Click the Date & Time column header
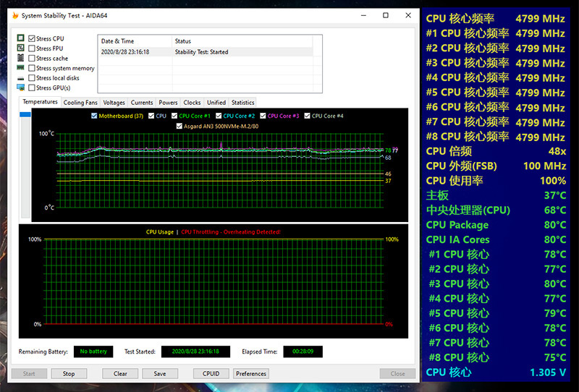Viewport: 579px width, 392px height. [x=135, y=41]
